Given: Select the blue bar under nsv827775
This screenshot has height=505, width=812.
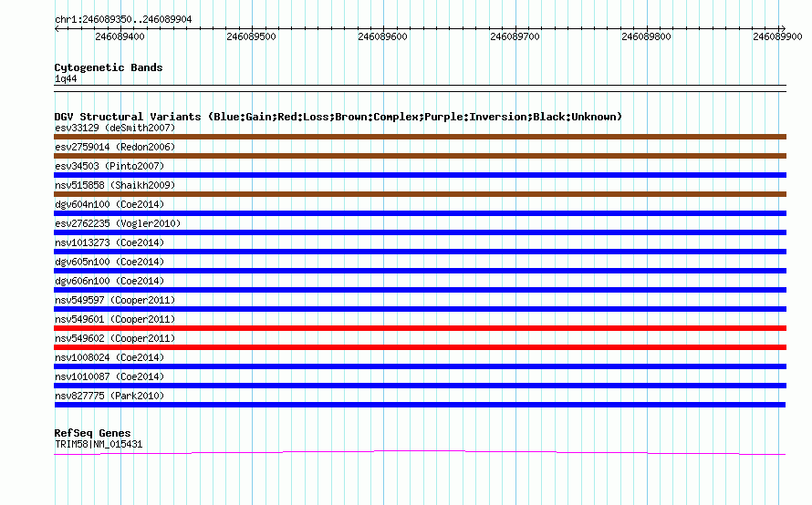Looking at the screenshot, I should (420, 405).
